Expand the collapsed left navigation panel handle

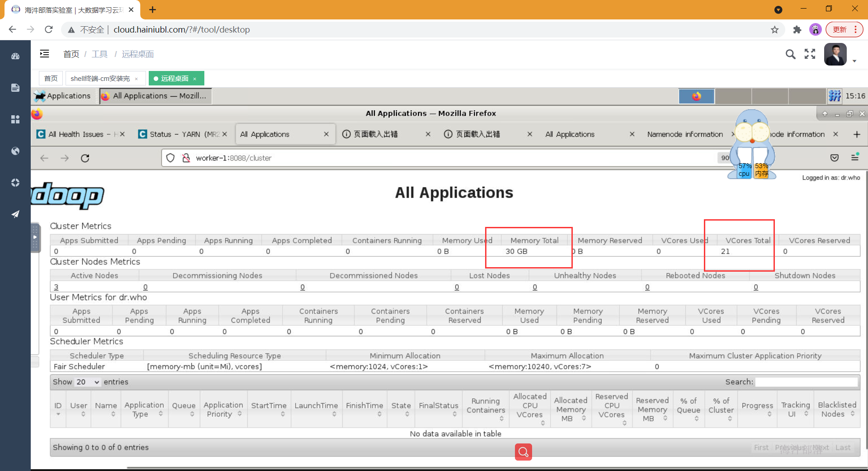35,237
